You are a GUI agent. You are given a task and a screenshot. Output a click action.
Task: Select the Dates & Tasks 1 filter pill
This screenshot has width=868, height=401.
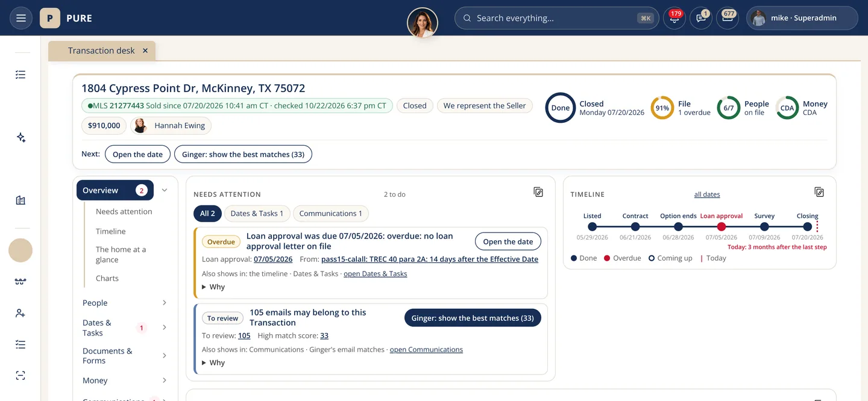coord(257,213)
